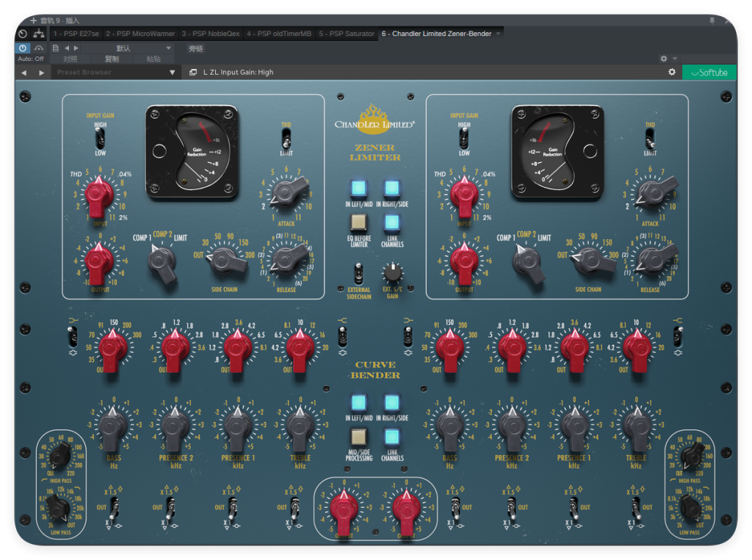Click left channel ATTACK knob

(x=289, y=192)
